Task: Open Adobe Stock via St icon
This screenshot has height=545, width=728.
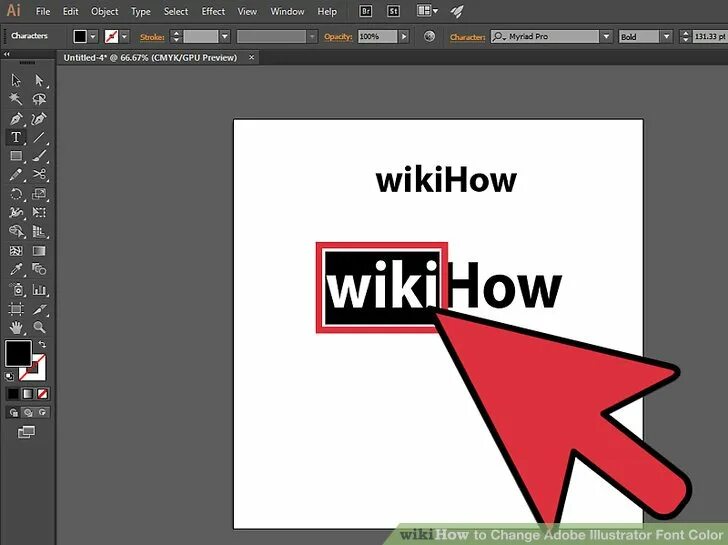Action: click(393, 11)
